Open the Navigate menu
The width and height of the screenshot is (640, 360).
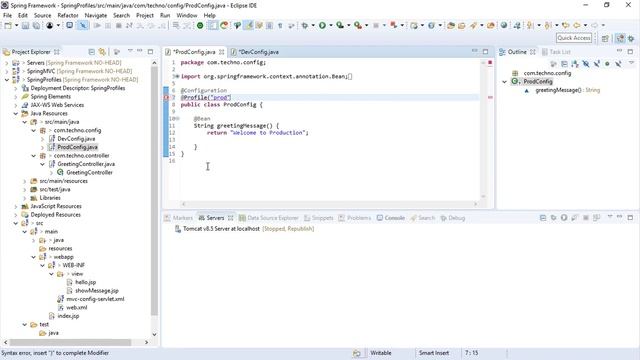96,15
